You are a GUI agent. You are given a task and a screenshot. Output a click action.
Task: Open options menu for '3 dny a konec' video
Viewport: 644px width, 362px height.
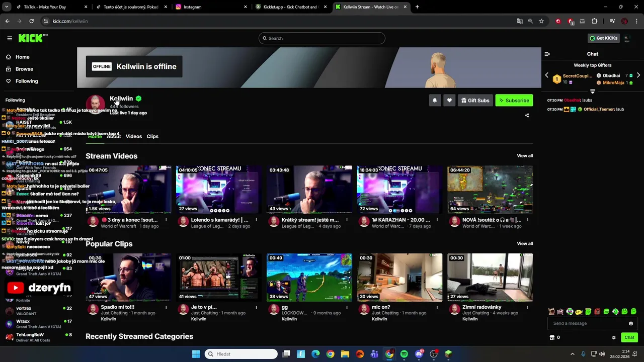tap(166, 220)
